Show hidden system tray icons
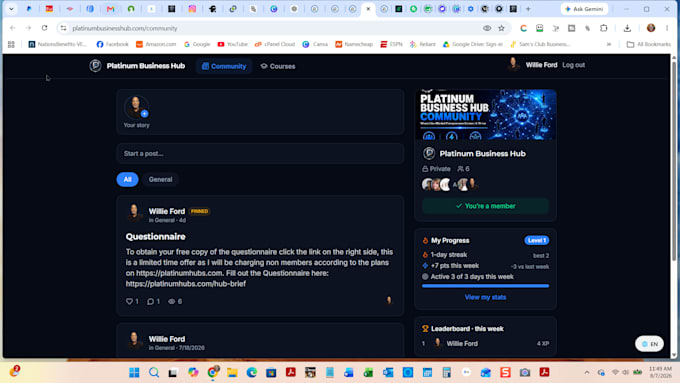 [587, 372]
